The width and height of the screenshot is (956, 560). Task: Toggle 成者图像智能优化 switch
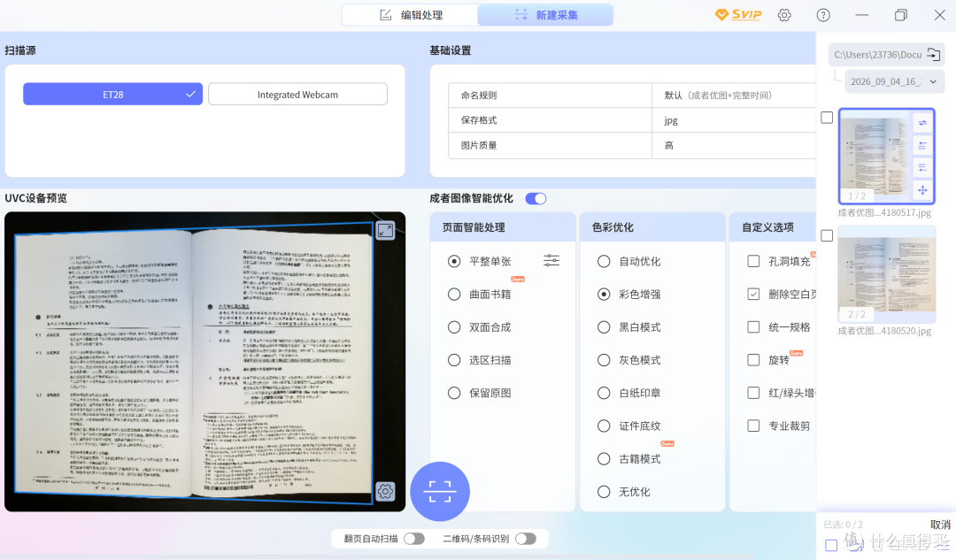[x=536, y=199]
